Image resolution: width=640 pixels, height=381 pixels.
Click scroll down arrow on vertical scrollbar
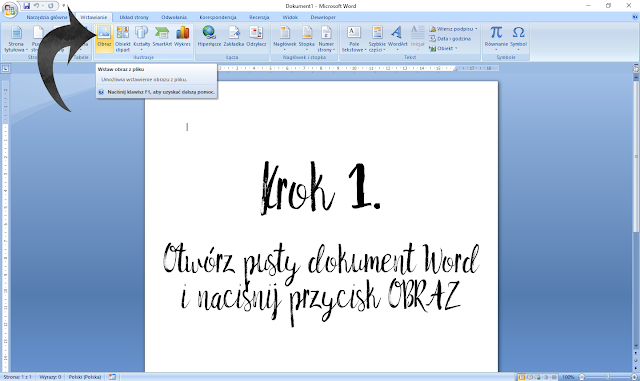(636, 346)
